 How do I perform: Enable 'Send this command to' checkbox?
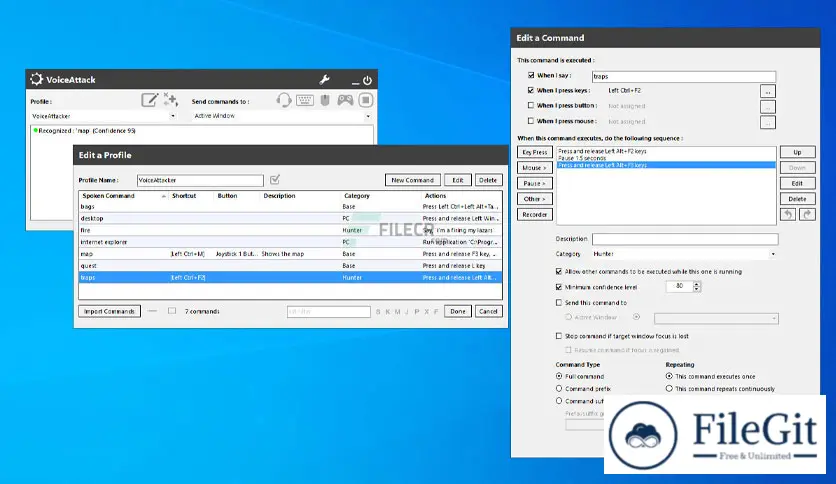559,302
